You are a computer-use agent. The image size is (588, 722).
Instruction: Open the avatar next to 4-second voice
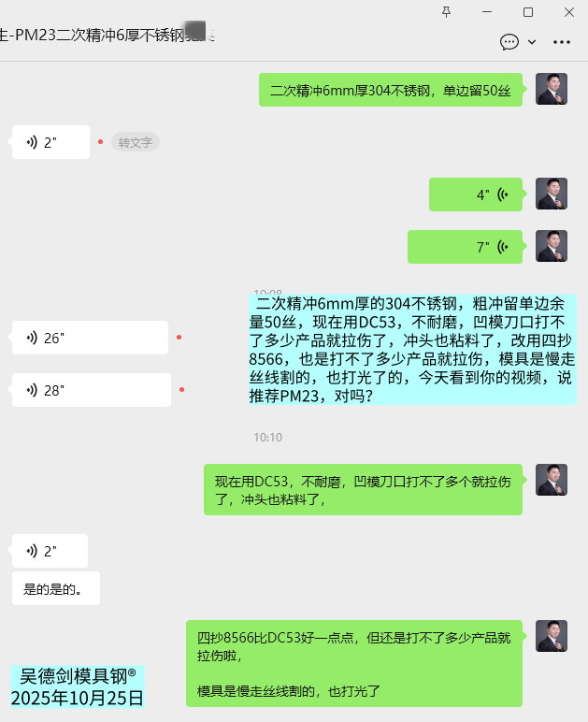[x=552, y=194]
